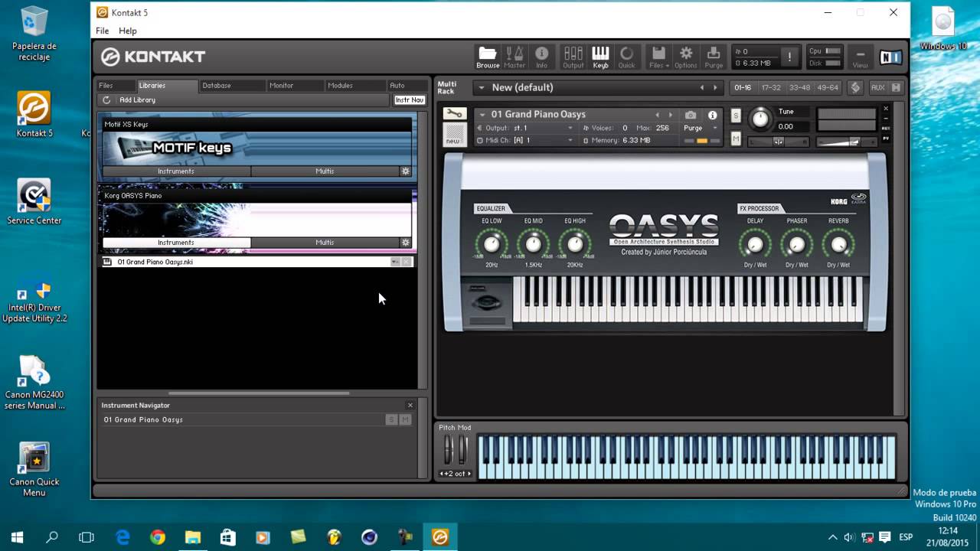The width and height of the screenshot is (980, 551).
Task: Click the DELAY Dry/Wet knob
Action: (755, 245)
